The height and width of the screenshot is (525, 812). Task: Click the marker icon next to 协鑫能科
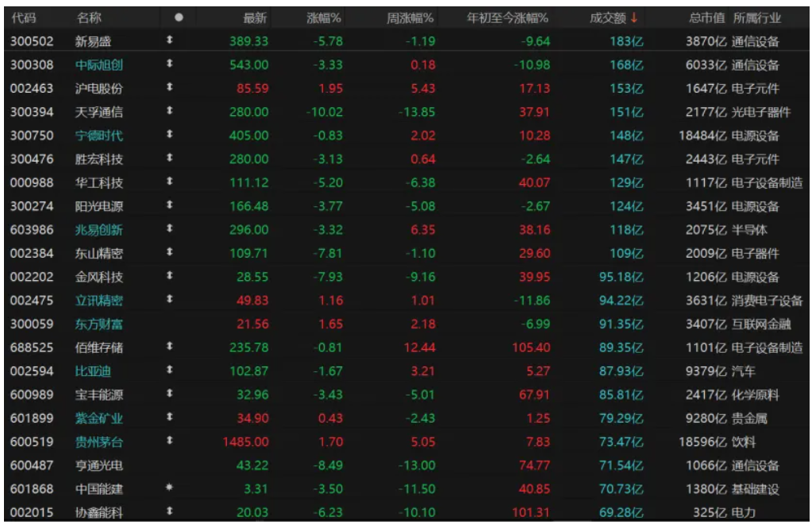tap(168, 512)
